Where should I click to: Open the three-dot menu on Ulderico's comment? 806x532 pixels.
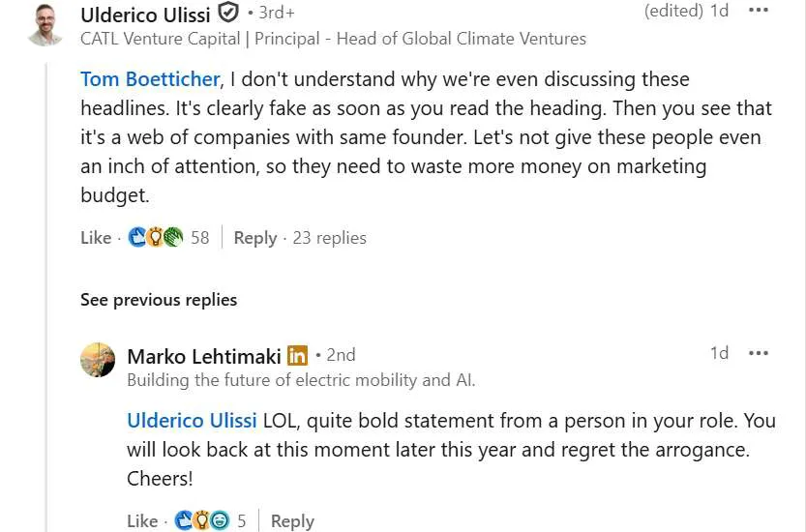tap(759, 11)
